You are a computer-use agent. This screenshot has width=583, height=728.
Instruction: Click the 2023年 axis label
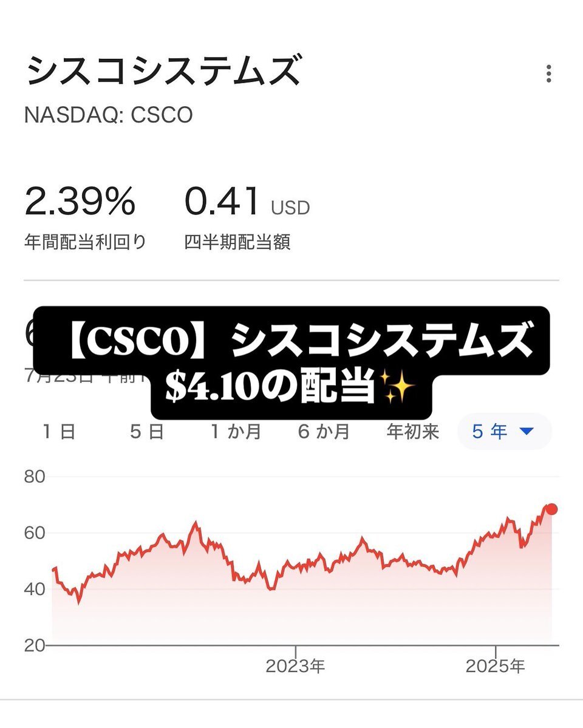[295, 666]
